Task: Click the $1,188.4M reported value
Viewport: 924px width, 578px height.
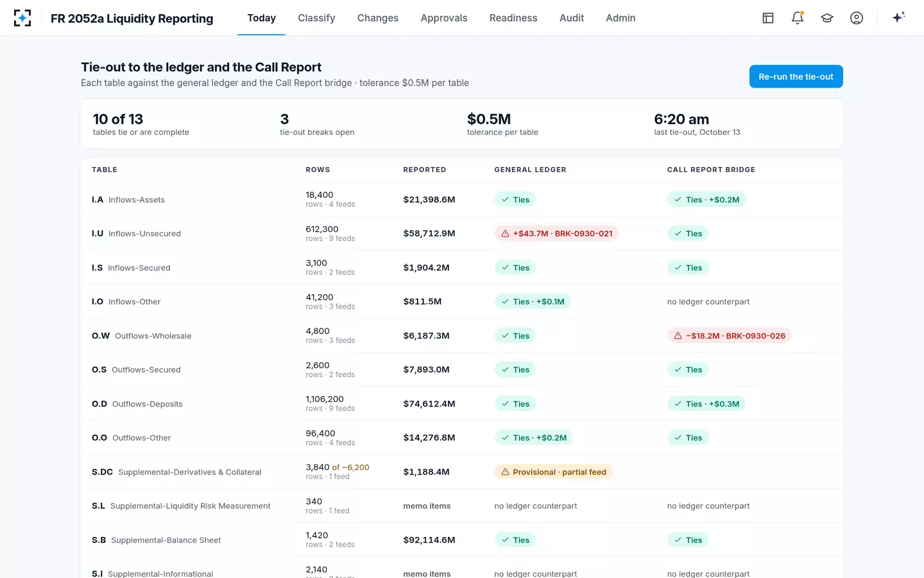Action: (426, 472)
